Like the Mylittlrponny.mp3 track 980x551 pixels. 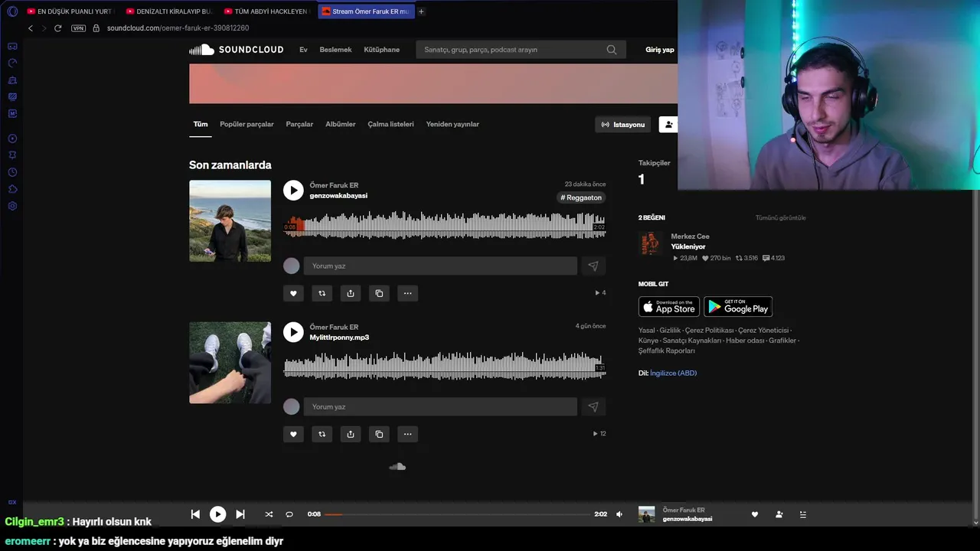(x=293, y=434)
